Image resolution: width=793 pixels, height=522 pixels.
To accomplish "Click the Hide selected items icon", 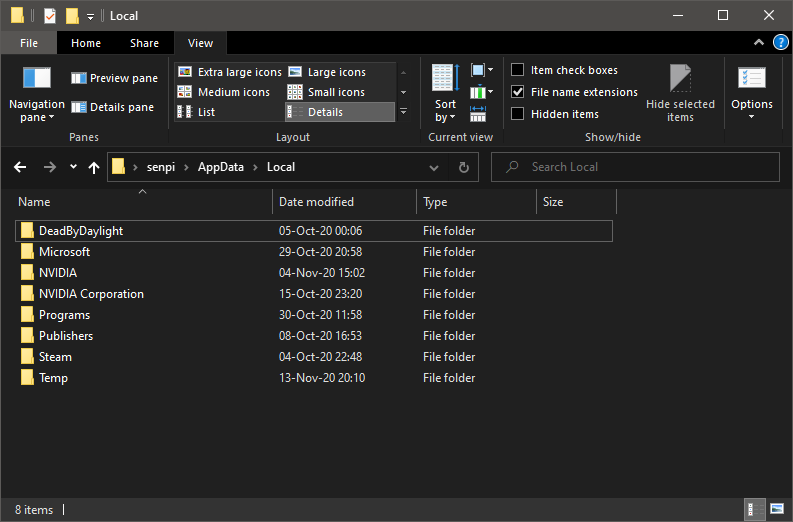I will pyautogui.click(x=680, y=80).
